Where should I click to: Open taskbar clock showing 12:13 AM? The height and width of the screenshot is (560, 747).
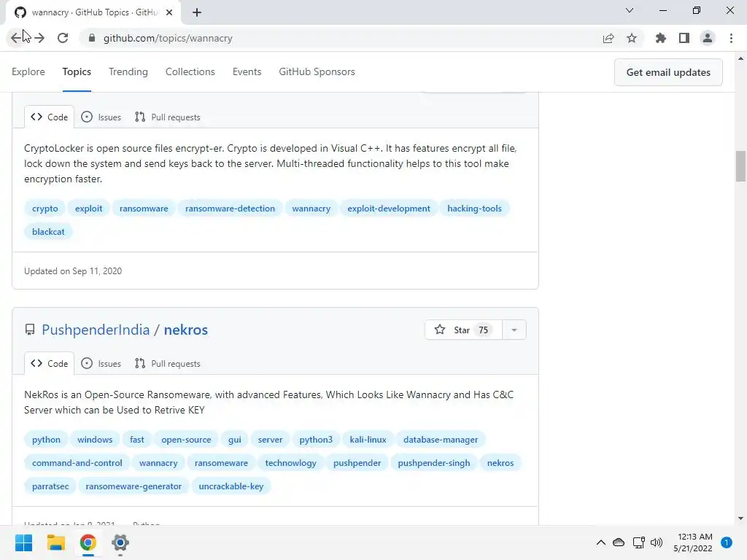click(693, 542)
